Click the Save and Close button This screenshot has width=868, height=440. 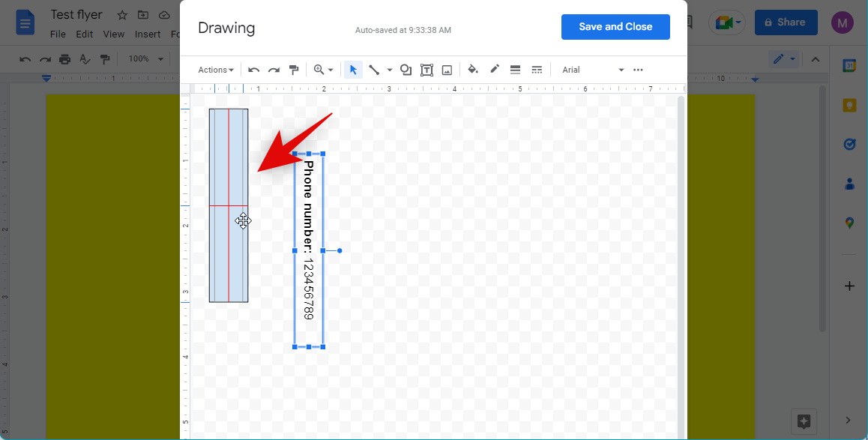click(x=615, y=27)
